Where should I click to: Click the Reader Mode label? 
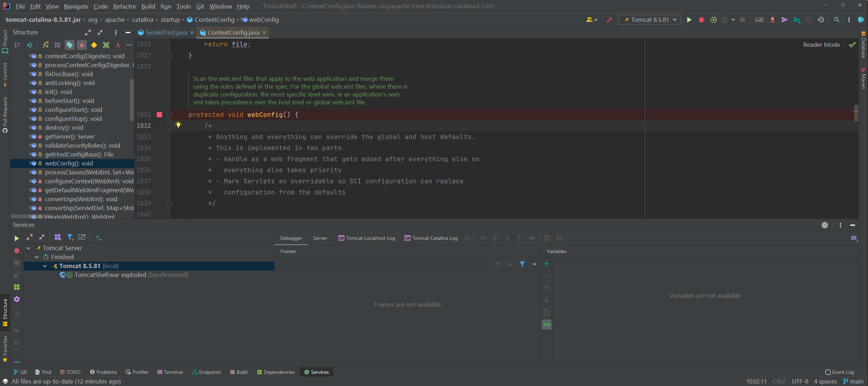pyautogui.click(x=821, y=45)
